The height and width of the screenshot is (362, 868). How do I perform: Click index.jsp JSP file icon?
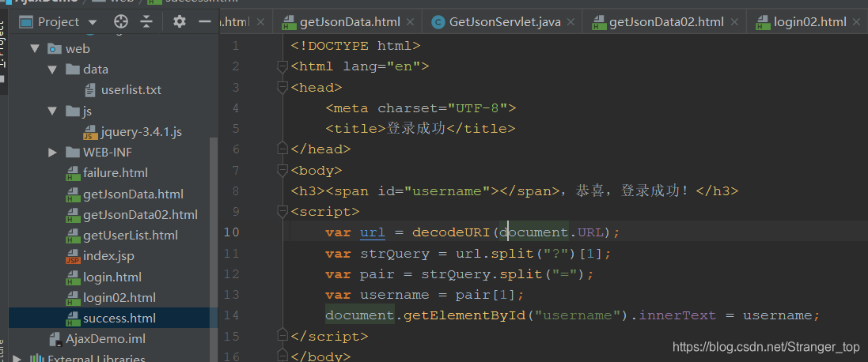[73, 256]
